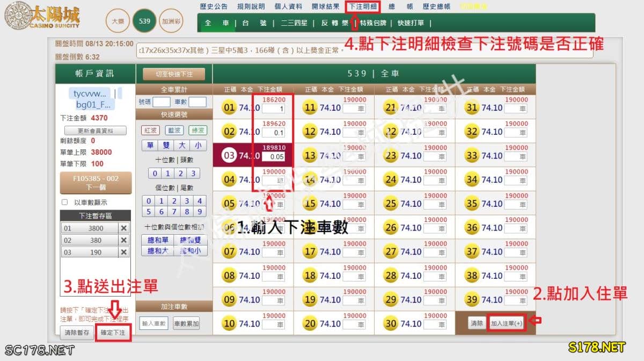Click the 更新會員資料 button
The image size is (644, 361).
click(x=96, y=131)
